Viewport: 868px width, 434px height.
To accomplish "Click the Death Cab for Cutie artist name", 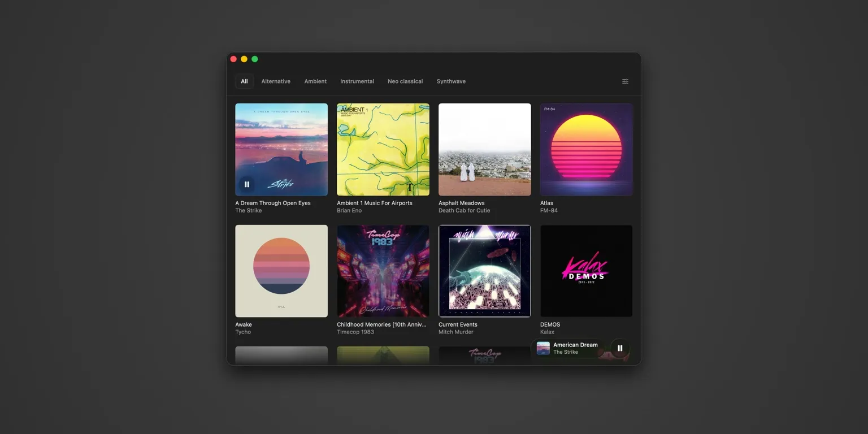I will click(x=465, y=210).
